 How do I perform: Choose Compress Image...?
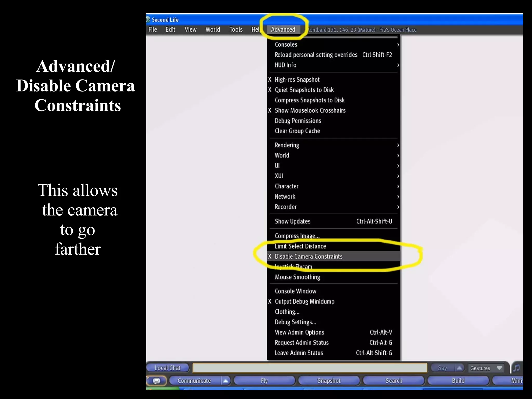[x=334, y=236]
